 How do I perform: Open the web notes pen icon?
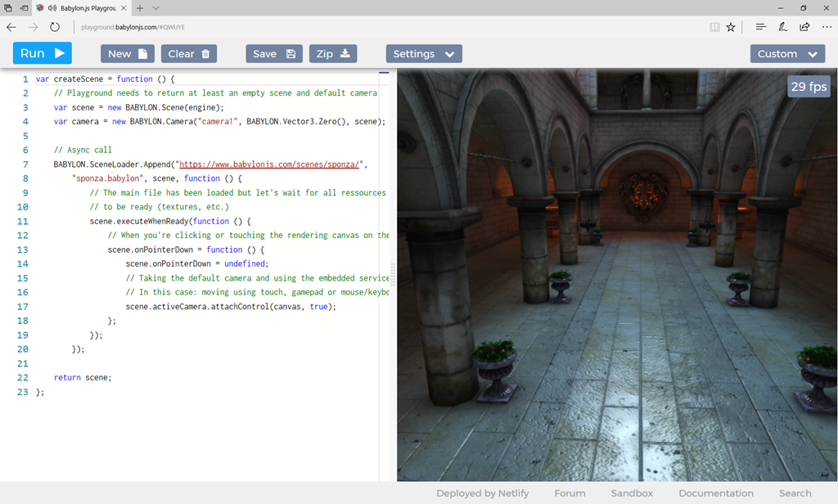pyautogui.click(x=782, y=27)
